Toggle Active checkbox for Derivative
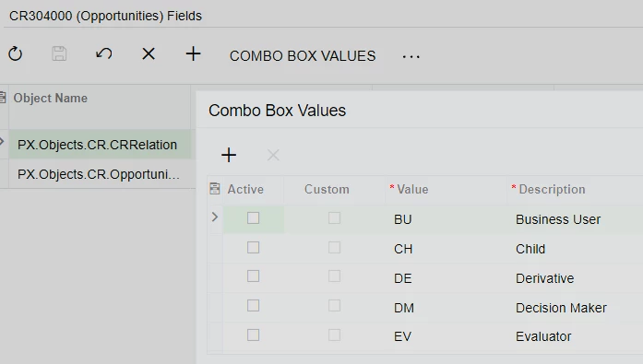Viewport: 643px width, 364px height. (253, 276)
